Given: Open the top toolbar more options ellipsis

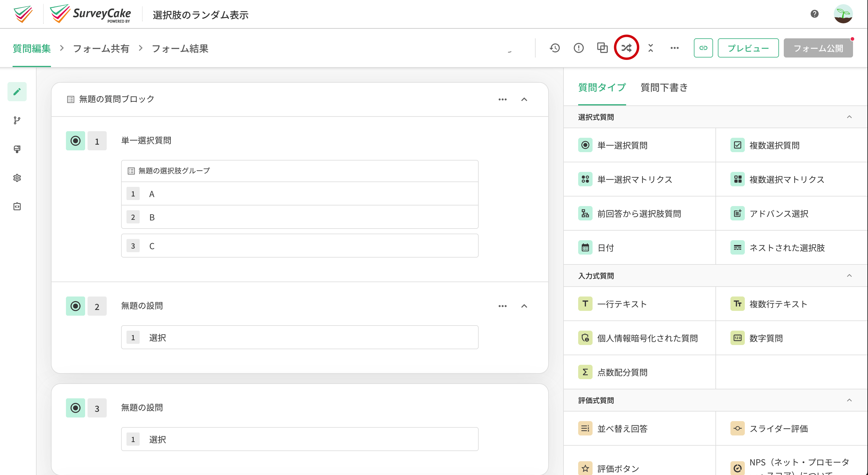Looking at the screenshot, I should 674,48.
